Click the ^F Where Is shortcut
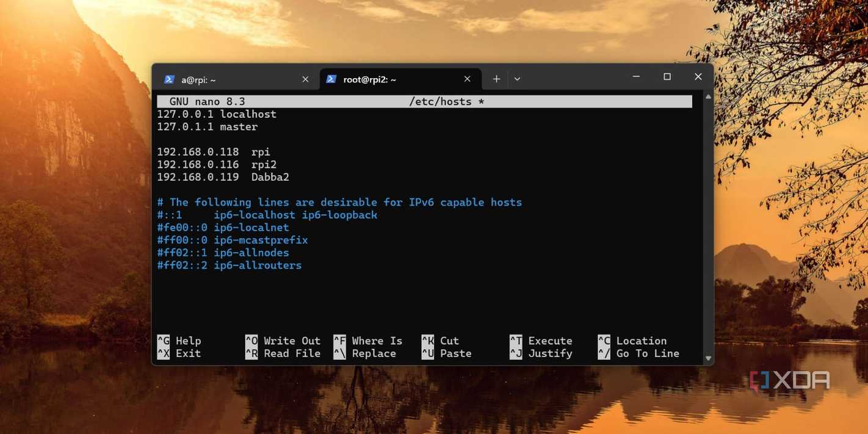The width and height of the screenshot is (868, 434). 368,341
